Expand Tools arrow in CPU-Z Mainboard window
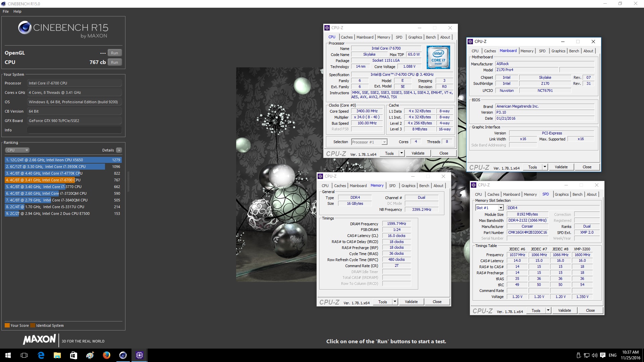Screen dimensions: 644x362 (x=545, y=167)
